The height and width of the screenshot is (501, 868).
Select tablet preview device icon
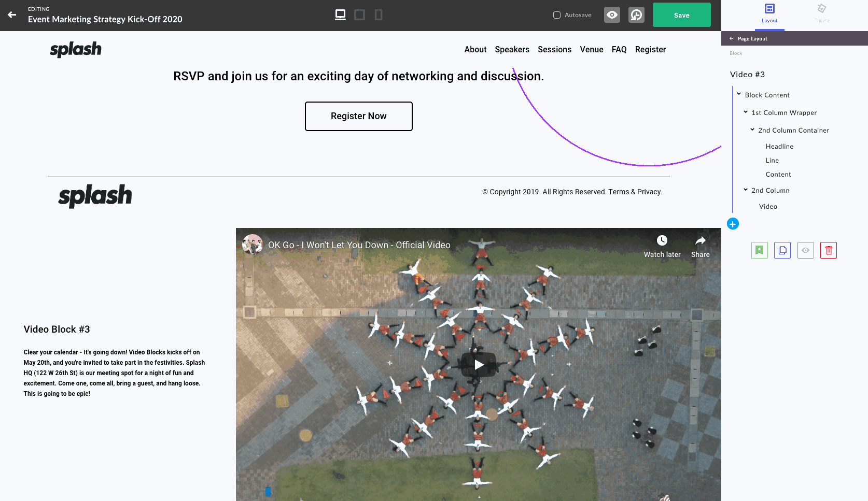(x=359, y=15)
